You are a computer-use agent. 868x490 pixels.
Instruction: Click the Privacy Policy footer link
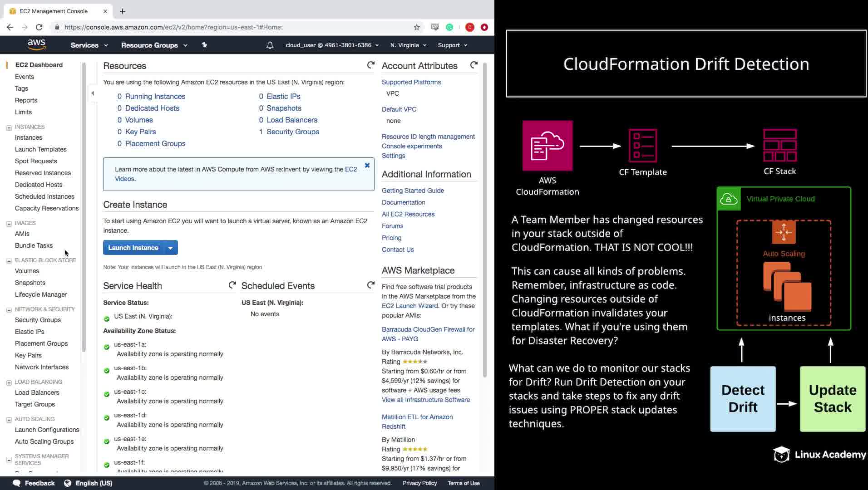click(x=420, y=483)
